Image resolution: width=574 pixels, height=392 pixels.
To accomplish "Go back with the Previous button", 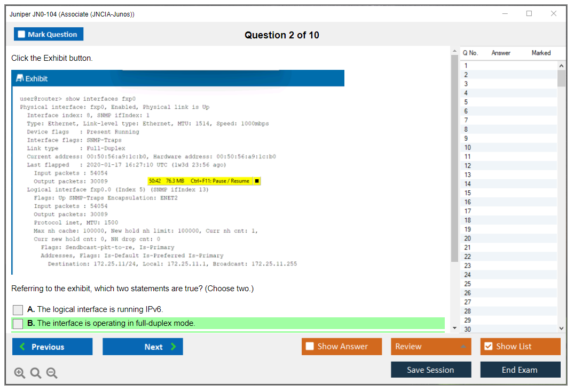I will 52,347.
